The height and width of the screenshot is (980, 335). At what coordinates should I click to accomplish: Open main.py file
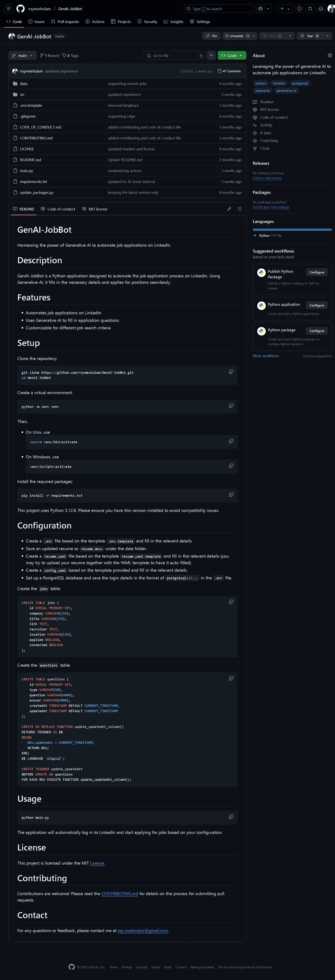click(x=26, y=171)
